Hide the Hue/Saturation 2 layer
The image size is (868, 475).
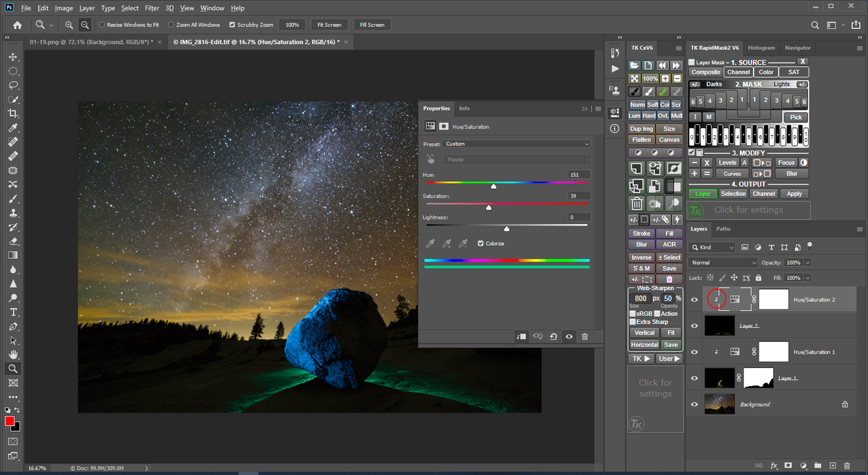point(694,299)
